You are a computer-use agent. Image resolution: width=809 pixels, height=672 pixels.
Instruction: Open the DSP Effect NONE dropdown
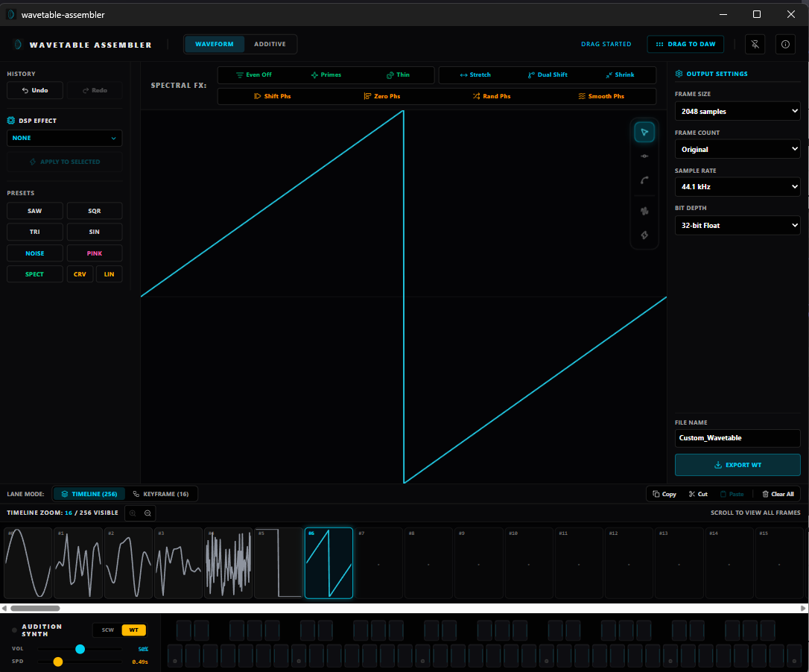pos(65,139)
